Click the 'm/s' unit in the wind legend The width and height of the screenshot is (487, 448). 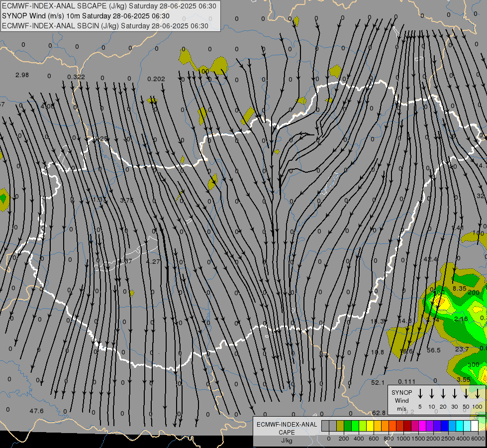(401, 409)
